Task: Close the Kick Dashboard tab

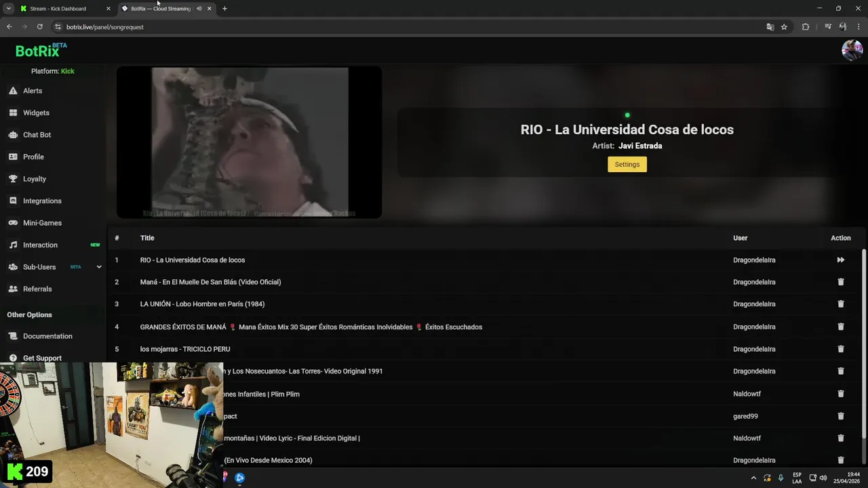Action: tap(108, 9)
